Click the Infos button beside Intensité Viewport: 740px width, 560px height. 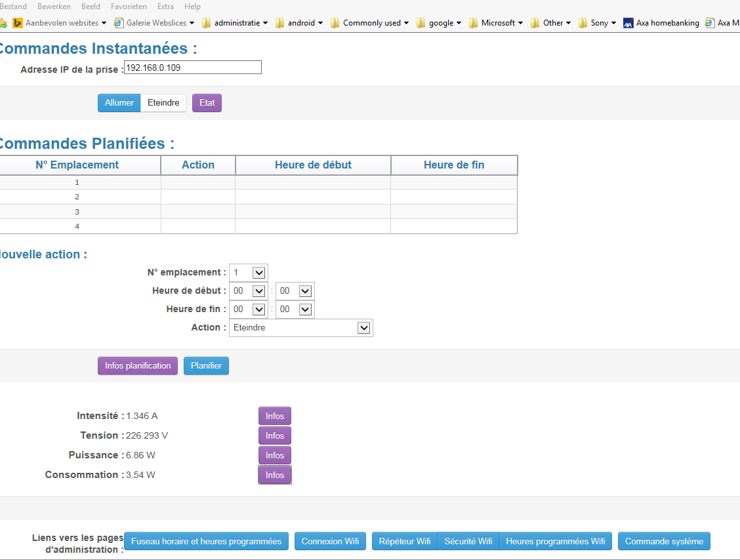pyautogui.click(x=274, y=416)
